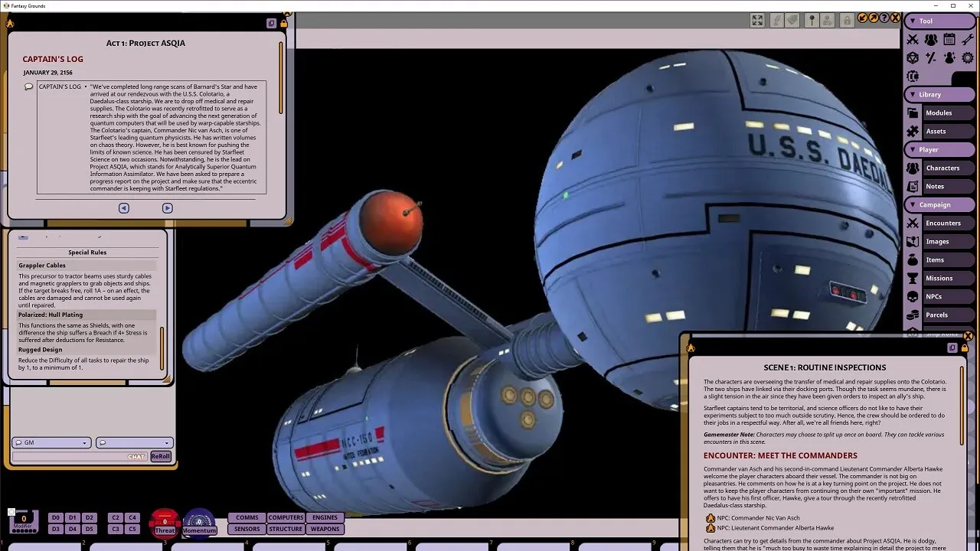Click the orange arrow pointing up-right icon

tap(874, 18)
